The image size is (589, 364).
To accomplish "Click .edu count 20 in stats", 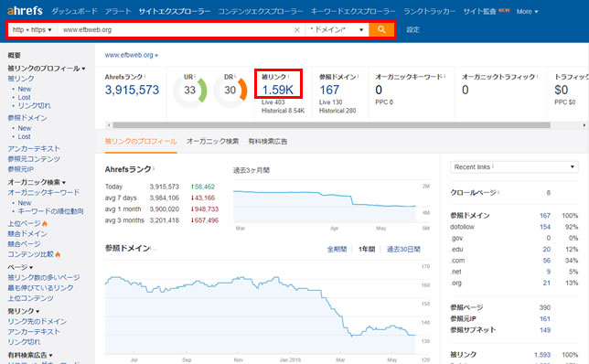I will 547,250.
